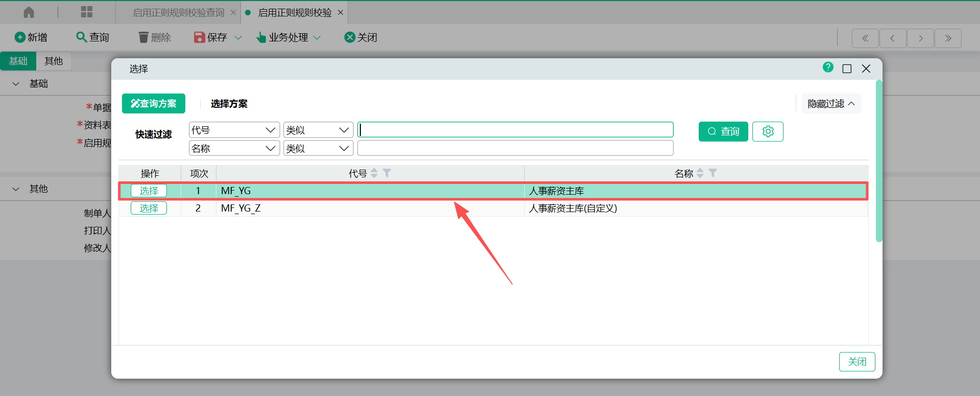Screen dimensions: 980x396
Task: Open the first 类似 operator dropdown
Action: click(x=318, y=130)
